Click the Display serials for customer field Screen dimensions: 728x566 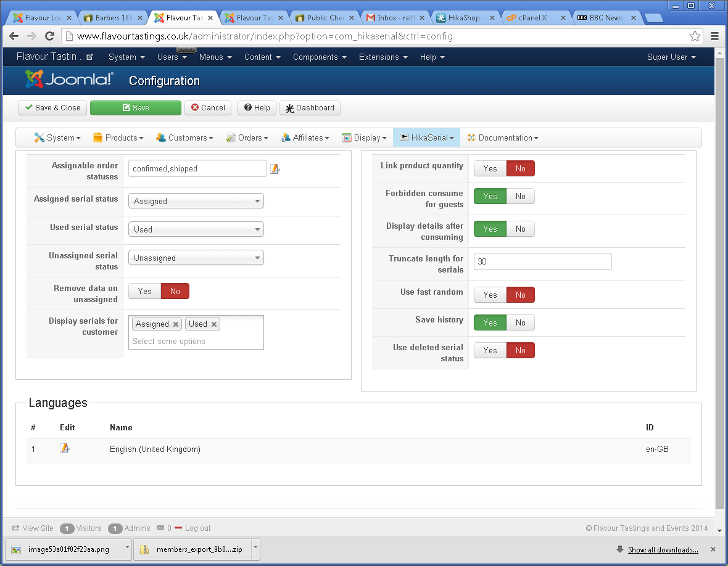pyautogui.click(x=196, y=332)
